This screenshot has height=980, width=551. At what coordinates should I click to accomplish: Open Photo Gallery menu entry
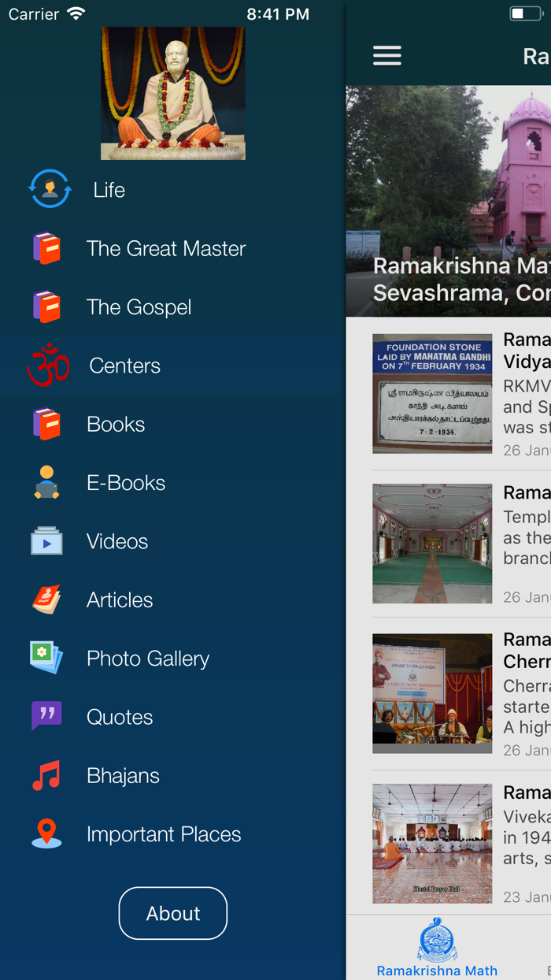(x=148, y=659)
